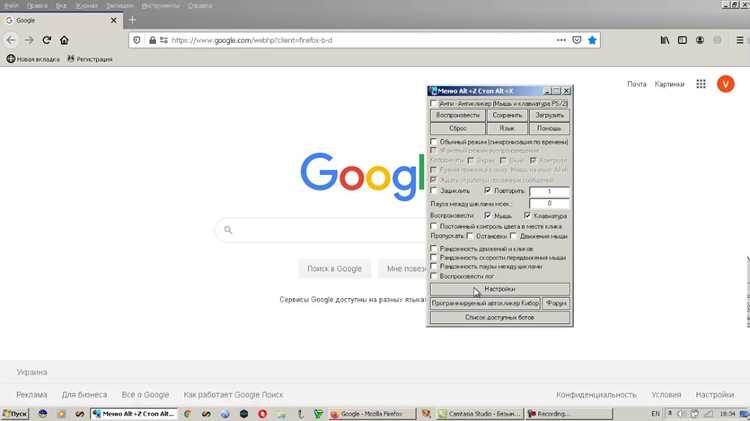
Task: Open the Google apps grid
Action: click(701, 84)
